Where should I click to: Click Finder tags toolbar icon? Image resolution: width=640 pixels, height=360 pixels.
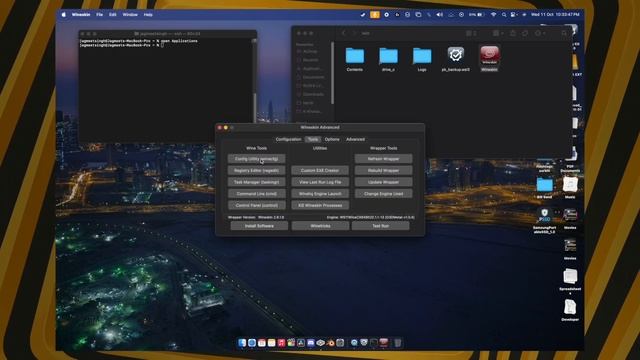(x=525, y=33)
